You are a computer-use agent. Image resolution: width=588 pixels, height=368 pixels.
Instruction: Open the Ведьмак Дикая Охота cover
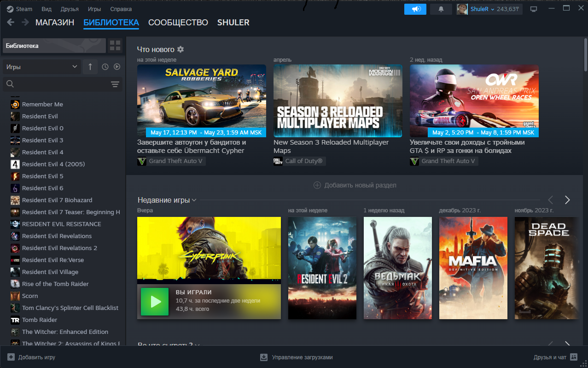(398, 268)
